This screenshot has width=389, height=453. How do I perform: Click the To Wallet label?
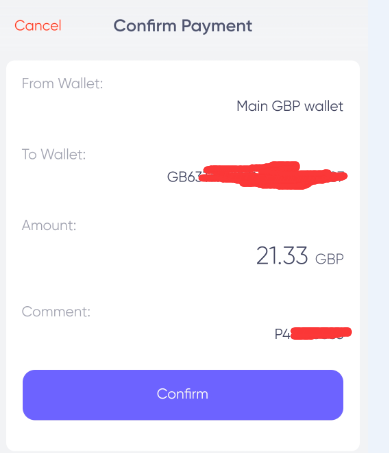coord(54,154)
